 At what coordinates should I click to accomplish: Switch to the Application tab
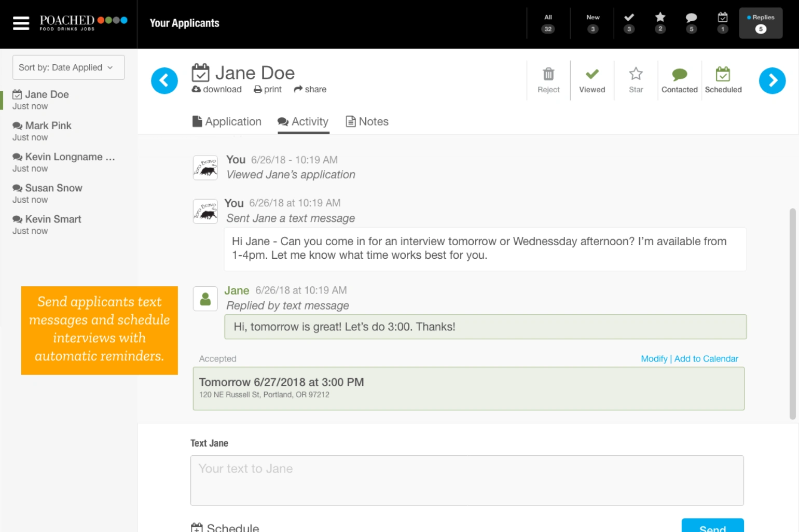227,121
